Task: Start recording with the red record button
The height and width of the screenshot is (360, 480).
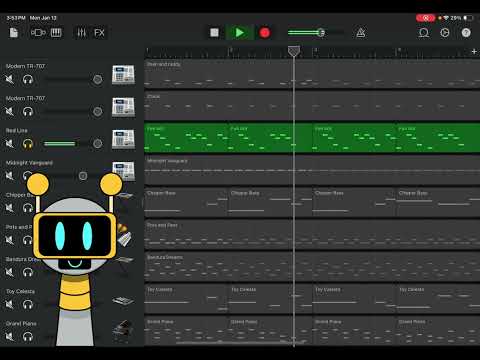Action: [x=265, y=33]
